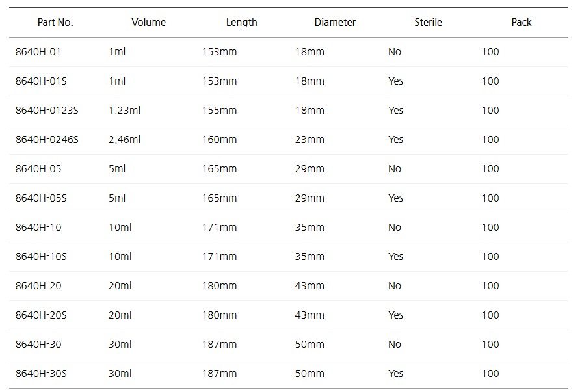Click part number 8640H-05S
582x392 pixels.
(x=41, y=198)
